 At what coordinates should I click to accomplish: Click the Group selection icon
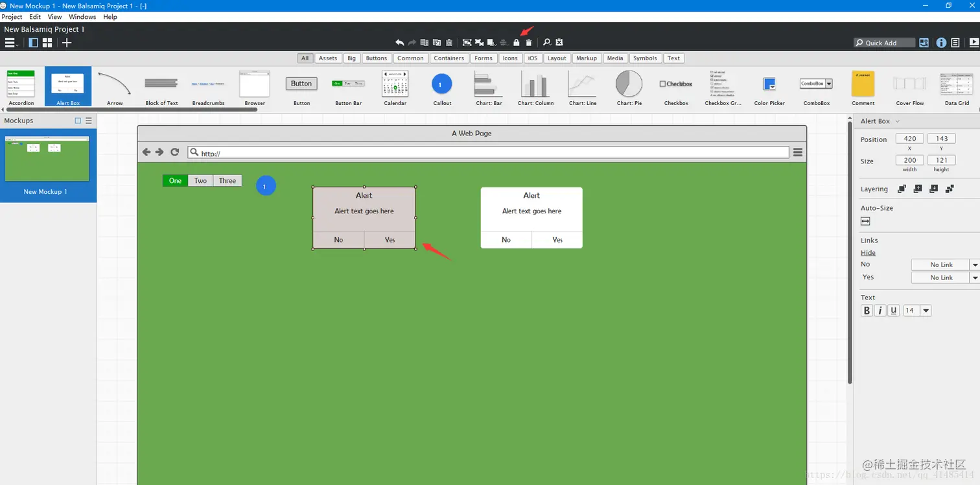[467, 42]
